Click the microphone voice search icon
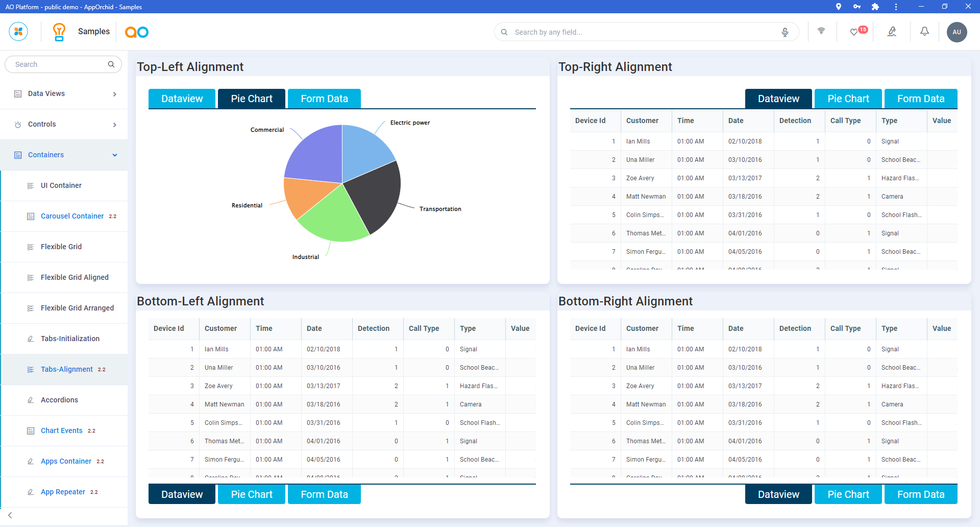 785,32
